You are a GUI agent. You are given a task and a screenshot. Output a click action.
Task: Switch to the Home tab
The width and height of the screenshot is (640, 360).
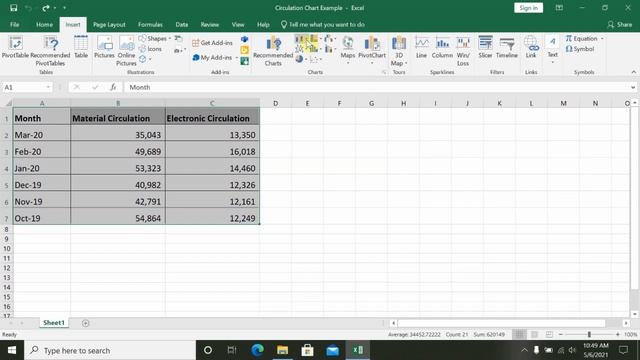[44, 24]
